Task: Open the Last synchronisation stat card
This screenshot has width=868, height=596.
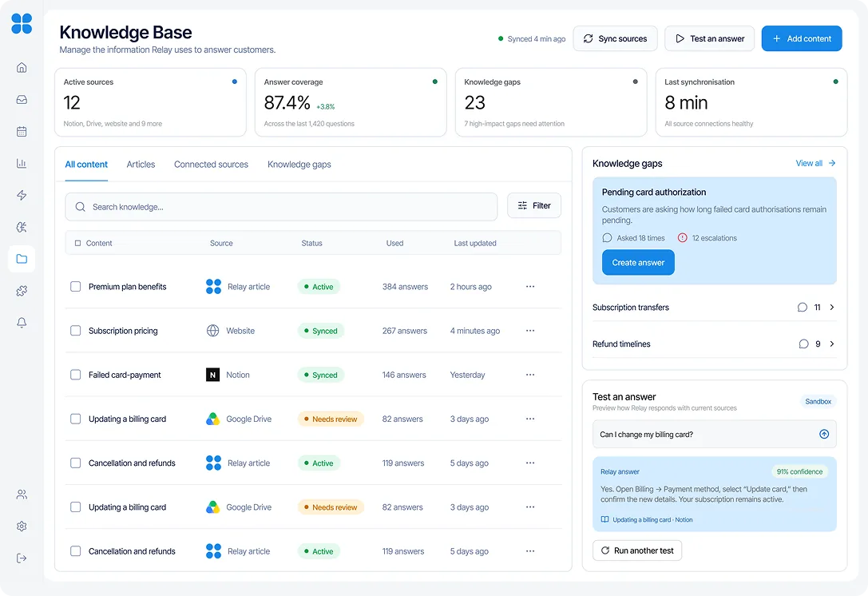Action: click(751, 102)
